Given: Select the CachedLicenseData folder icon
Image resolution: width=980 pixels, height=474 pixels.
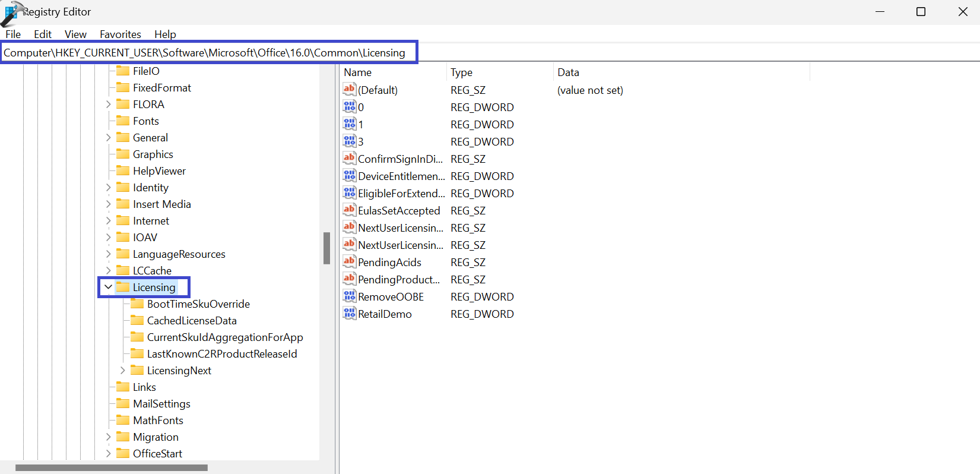Looking at the screenshot, I should pyautogui.click(x=137, y=320).
